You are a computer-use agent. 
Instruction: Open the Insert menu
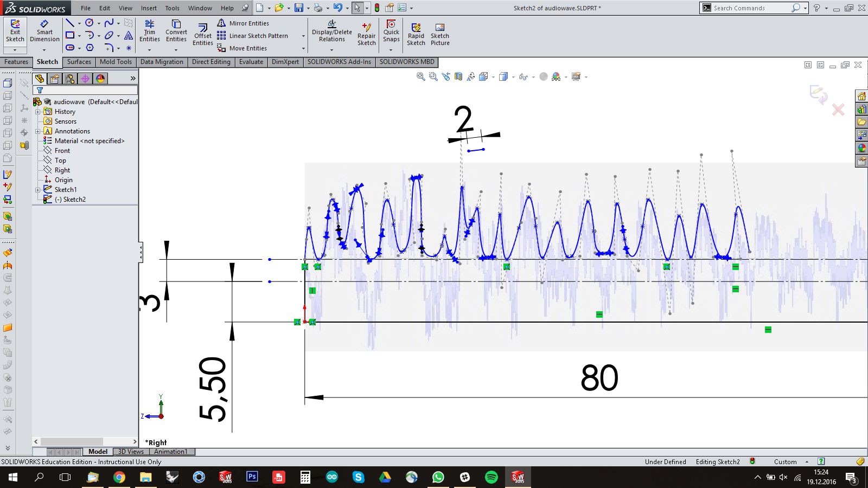[149, 8]
